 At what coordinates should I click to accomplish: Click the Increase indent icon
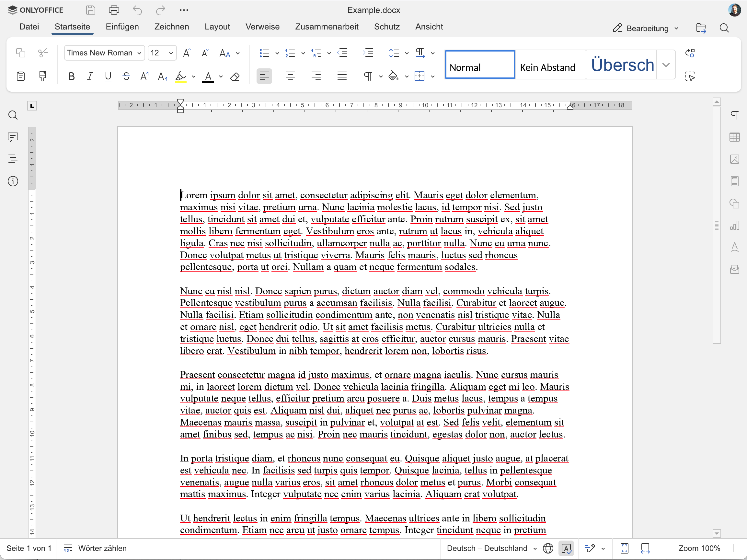tap(368, 53)
